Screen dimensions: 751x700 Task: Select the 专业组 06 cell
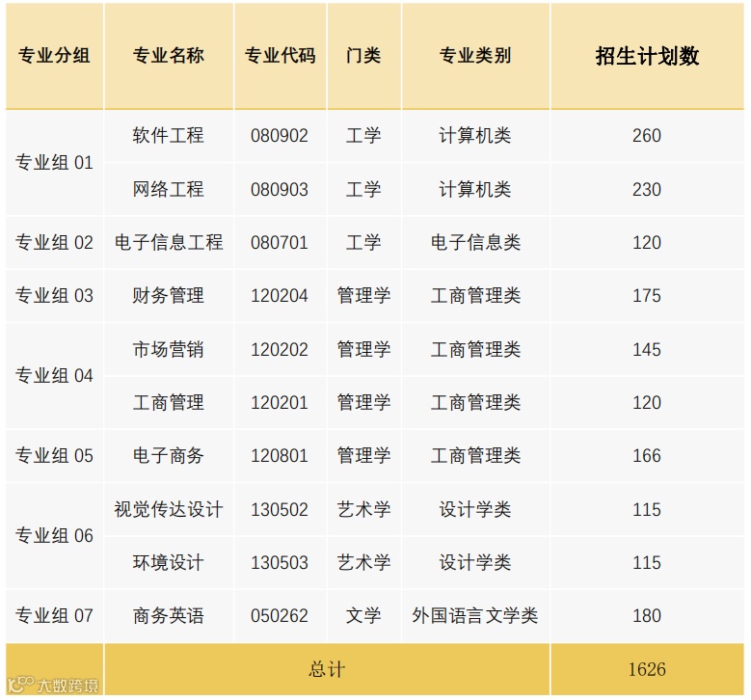(54, 536)
